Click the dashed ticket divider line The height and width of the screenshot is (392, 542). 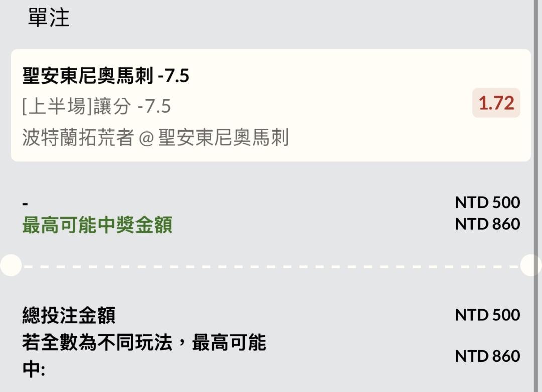271,266
